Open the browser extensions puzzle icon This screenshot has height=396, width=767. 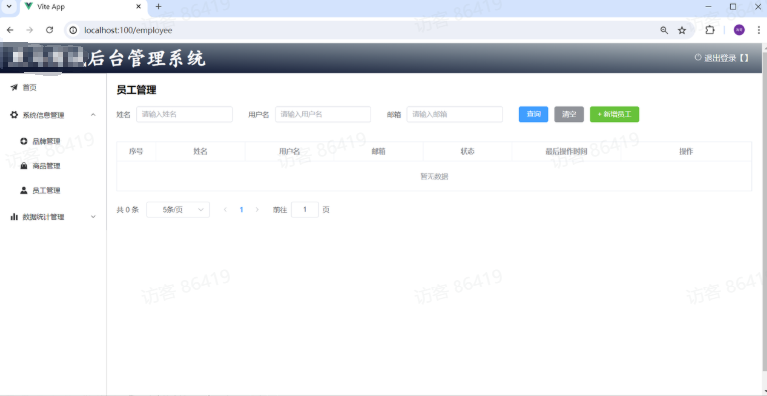710,30
